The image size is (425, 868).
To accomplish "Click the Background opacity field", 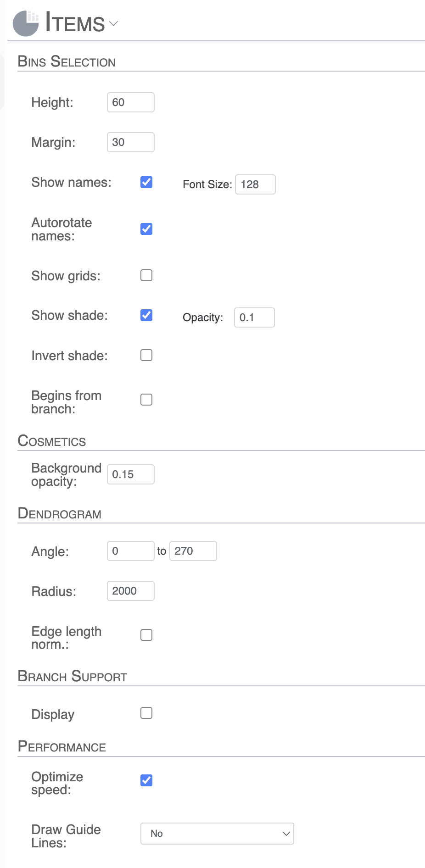I will point(130,474).
